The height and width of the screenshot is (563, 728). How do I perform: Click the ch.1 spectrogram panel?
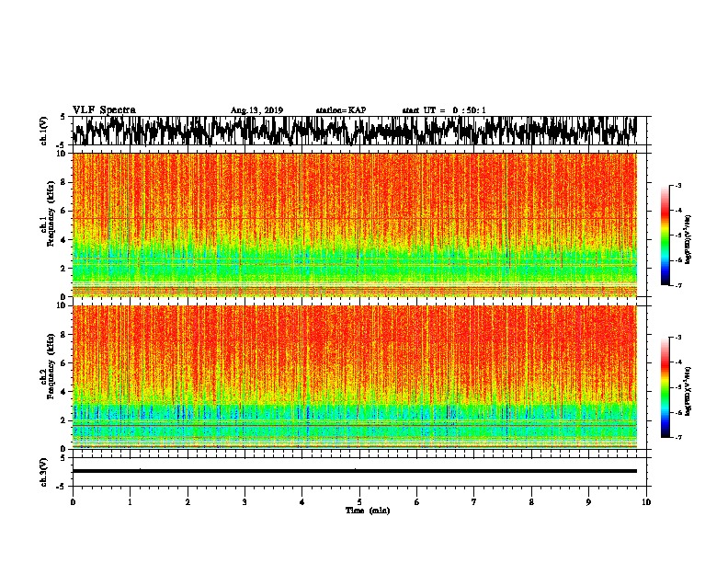click(354, 224)
